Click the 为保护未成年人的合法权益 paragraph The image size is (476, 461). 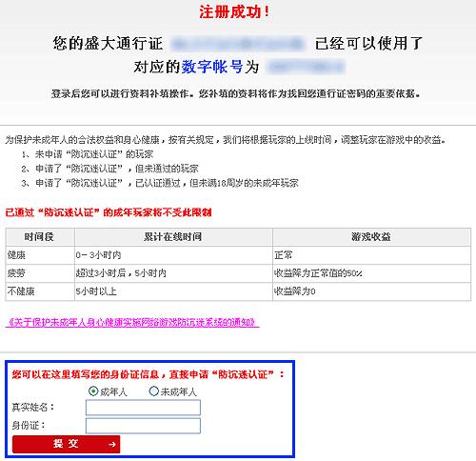(x=226, y=140)
